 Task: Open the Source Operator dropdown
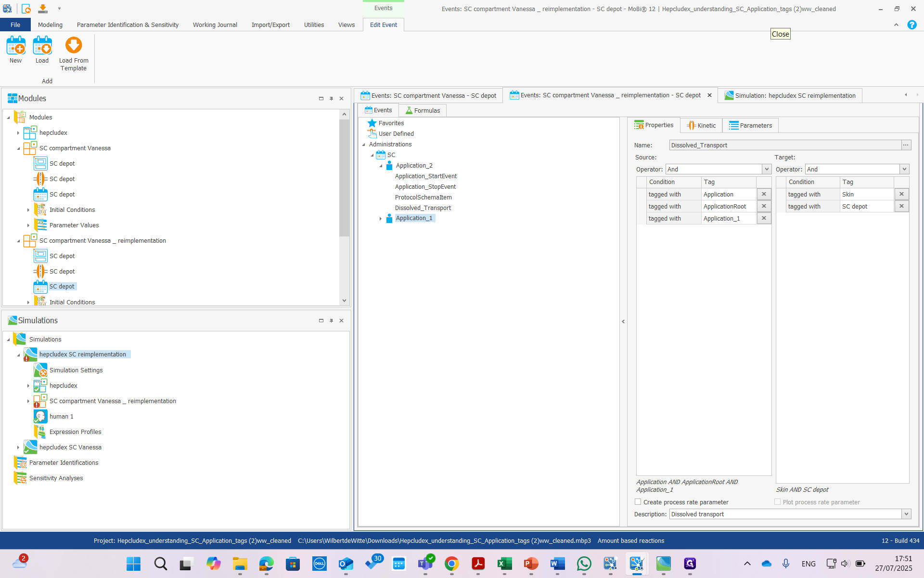766,169
